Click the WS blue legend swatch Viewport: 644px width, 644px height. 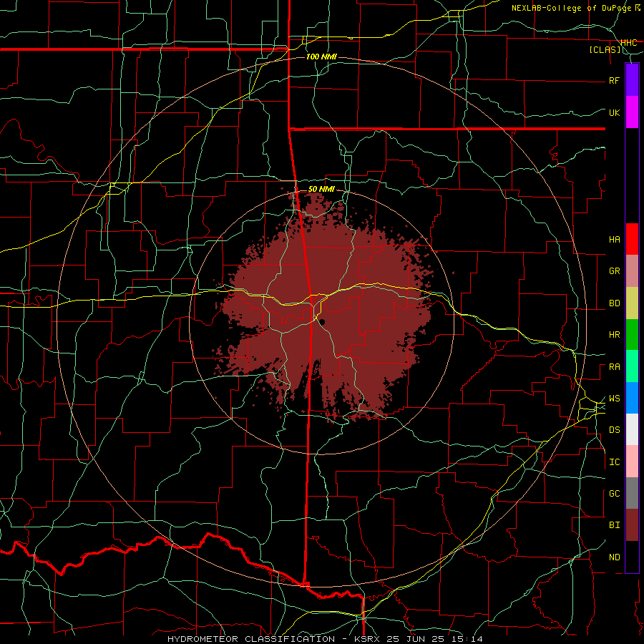tap(632, 398)
